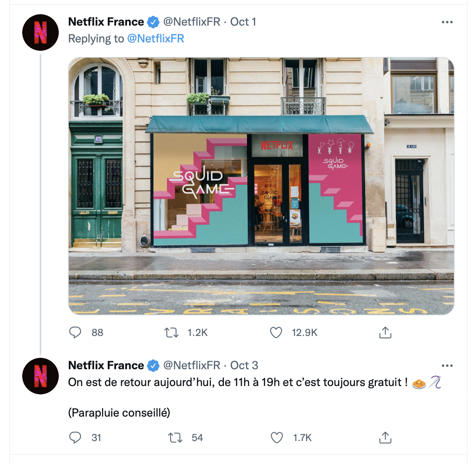Open Squid Game storefront photo
Image resolution: width=476 pixels, height=464 pixels.
tap(261, 186)
